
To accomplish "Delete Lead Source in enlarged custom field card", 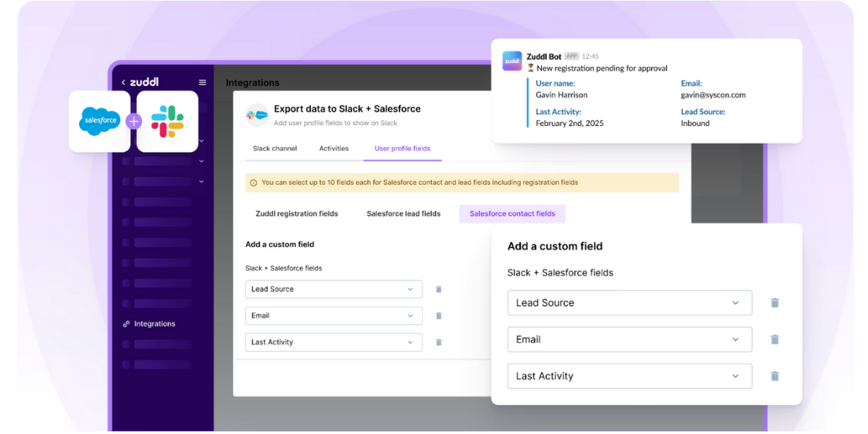I will 775,303.
